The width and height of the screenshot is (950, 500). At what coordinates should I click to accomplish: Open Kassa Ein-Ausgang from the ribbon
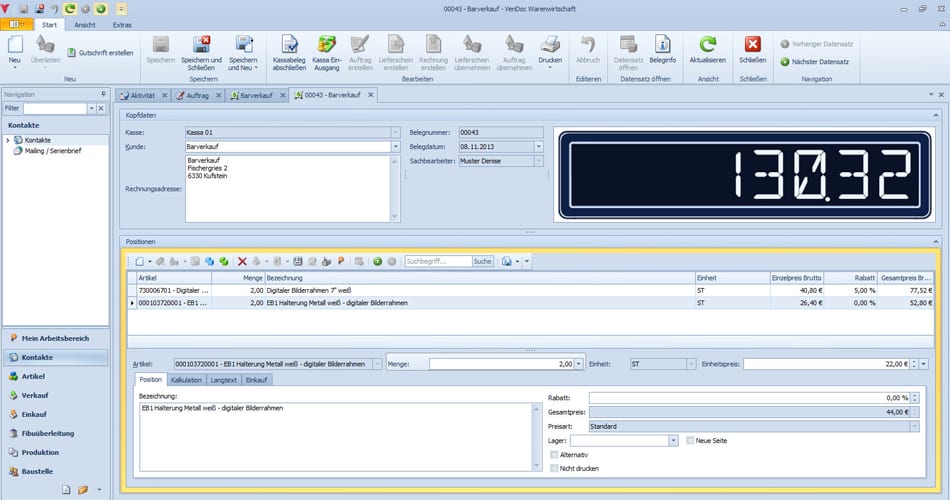(x=326, y=45)
